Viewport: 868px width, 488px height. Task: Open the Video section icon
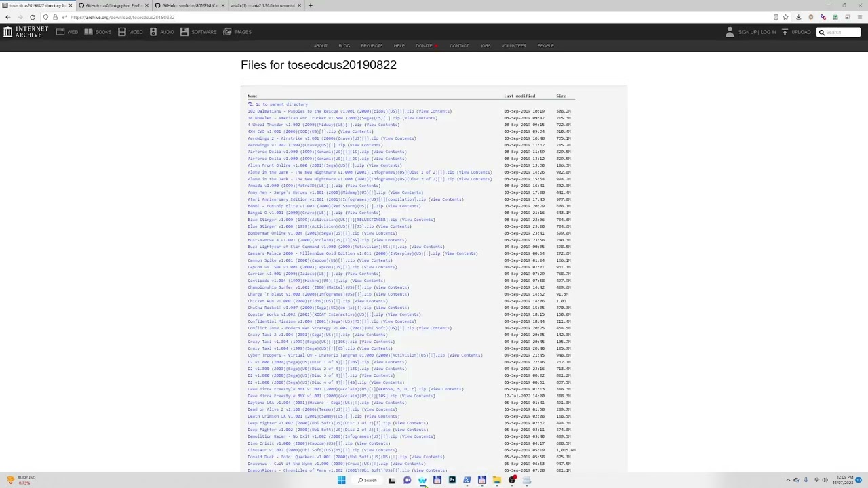[x=122, y=32]
